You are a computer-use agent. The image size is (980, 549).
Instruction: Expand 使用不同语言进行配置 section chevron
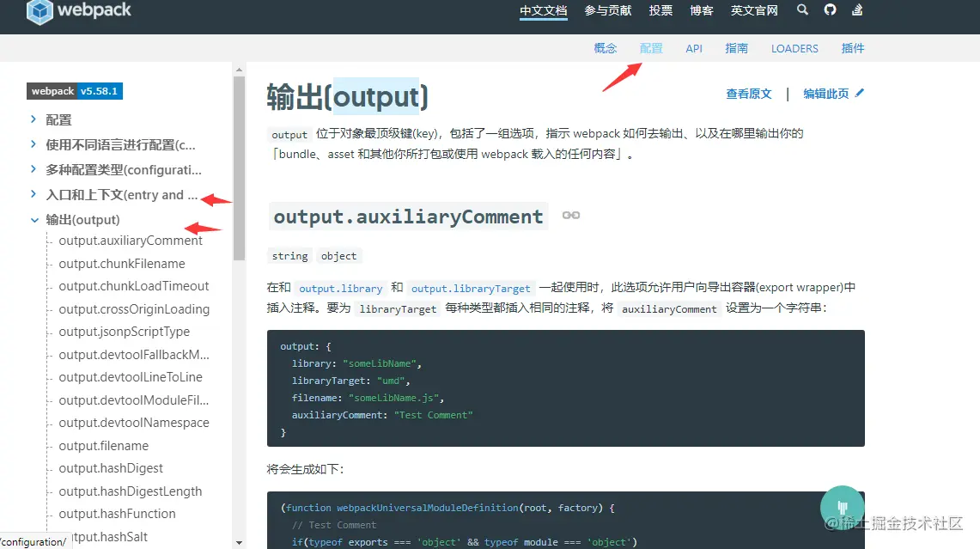point(33,144)
